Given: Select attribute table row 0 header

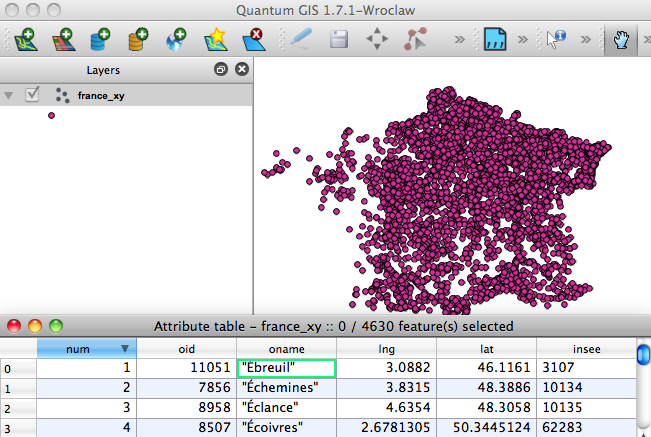Looking at the screenshot, I should click(x=18, y=369).
